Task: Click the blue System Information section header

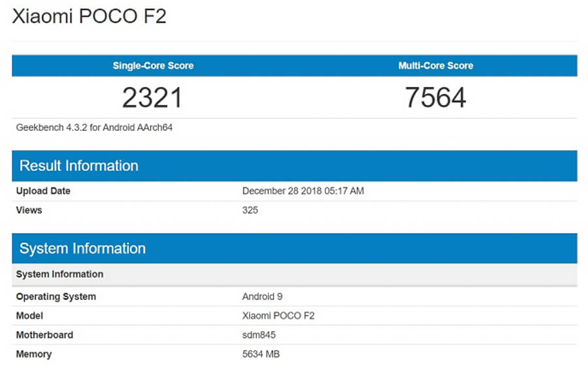Action: [x=82, y=249]
